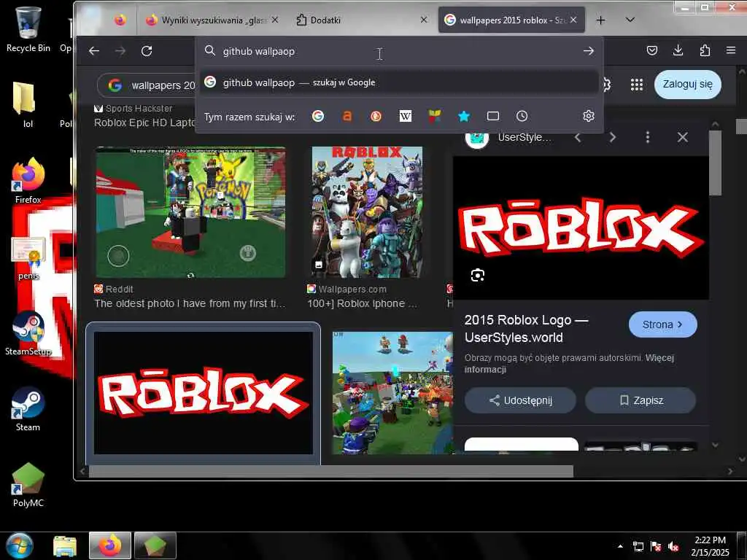Open Reddit oldest photo result thumbnail
747x560 pixels.
pyautogui.click(x=190, y=212)
